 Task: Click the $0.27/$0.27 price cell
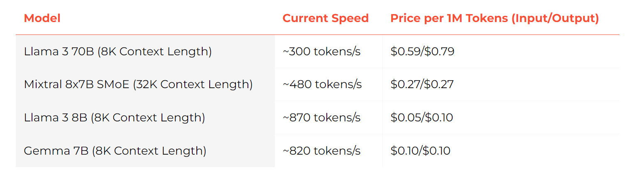point(422,84)
